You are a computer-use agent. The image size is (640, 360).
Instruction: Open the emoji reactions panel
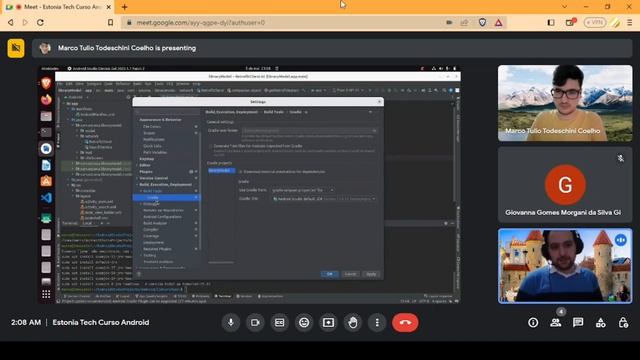pyautogui.click(x=304, y=322)
